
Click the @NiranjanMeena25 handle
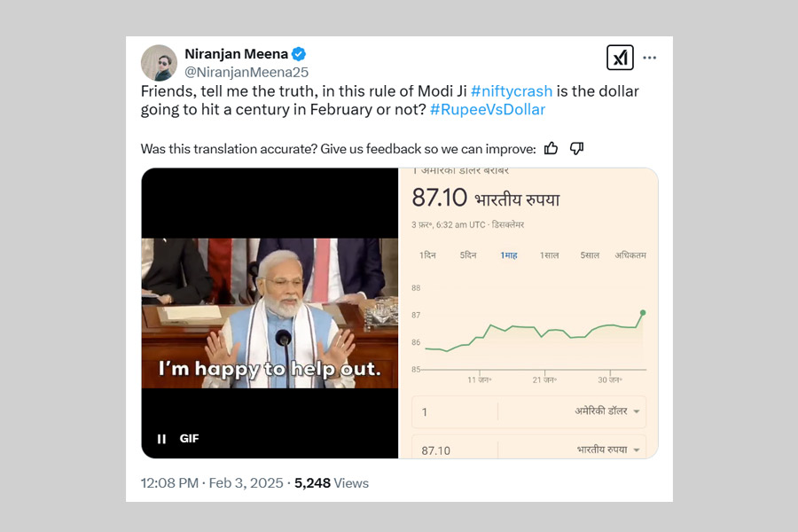click(x=246, y=72)
